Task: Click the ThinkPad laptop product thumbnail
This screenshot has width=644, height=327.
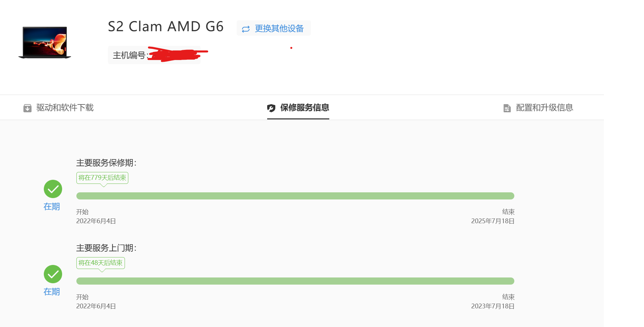Action: 45,42
